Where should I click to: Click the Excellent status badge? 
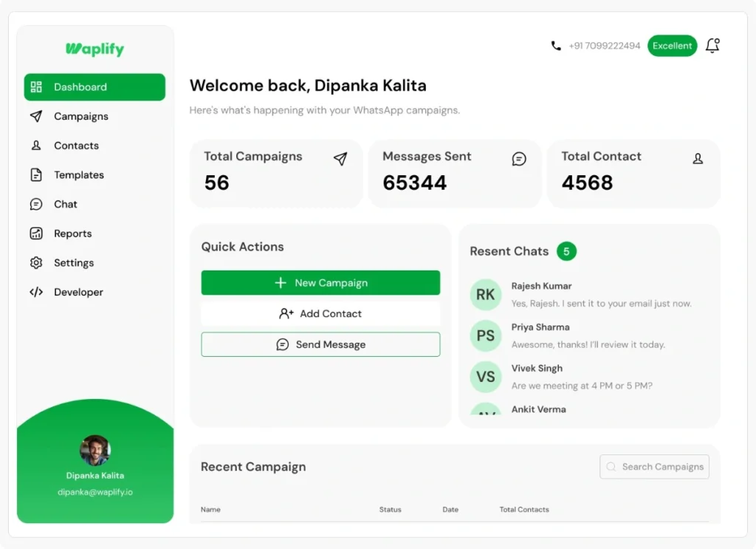pos(672,46)
